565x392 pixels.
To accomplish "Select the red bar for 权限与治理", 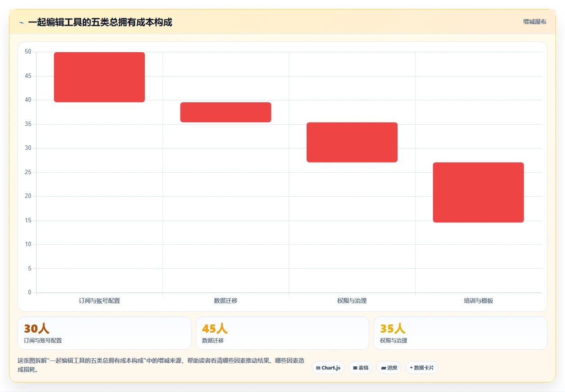I will click(352, 142).
